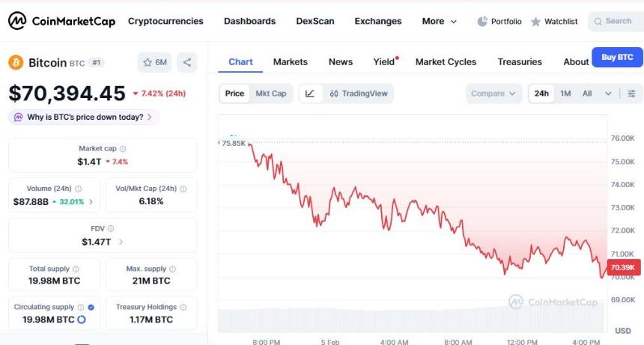
Task: Open the Portfolio pie chart icon
Action: (483, 22)
